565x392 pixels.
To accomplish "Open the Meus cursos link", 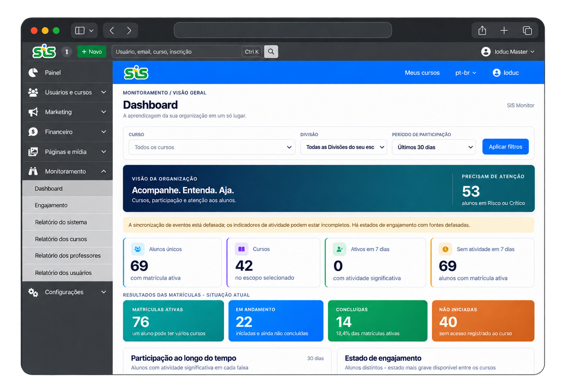I will tap(422, 73).
